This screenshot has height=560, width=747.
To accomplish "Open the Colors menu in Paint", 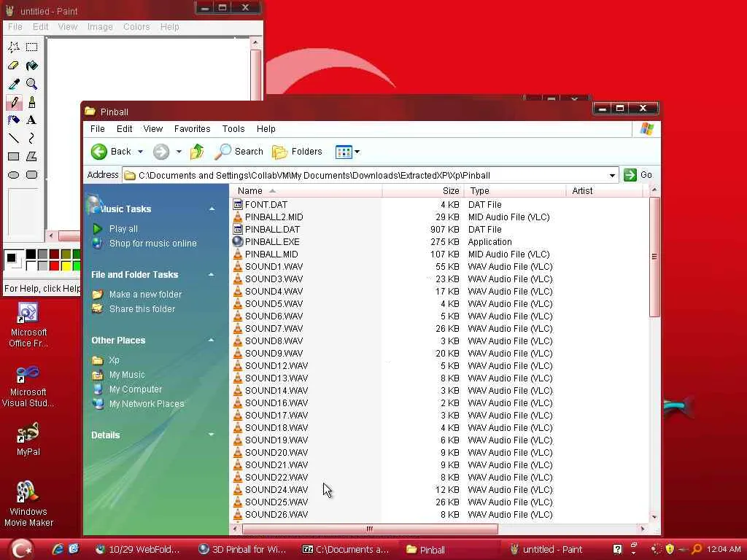I will pyautogui.click(x=136, y=27).
